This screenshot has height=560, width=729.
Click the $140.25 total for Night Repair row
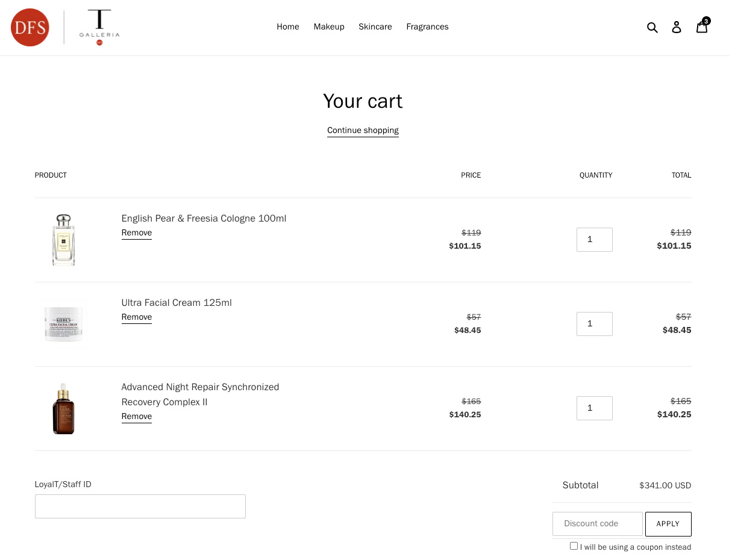click(674, 414)
